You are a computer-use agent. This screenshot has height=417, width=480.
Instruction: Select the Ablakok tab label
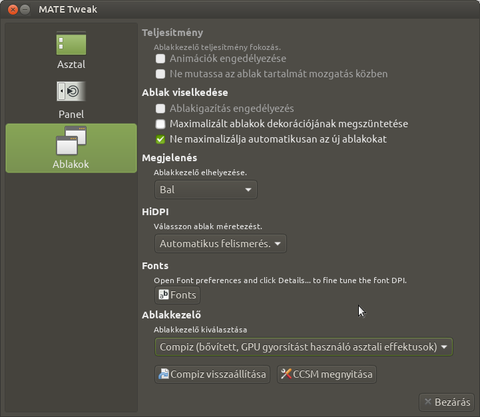[x=71, y=164]
